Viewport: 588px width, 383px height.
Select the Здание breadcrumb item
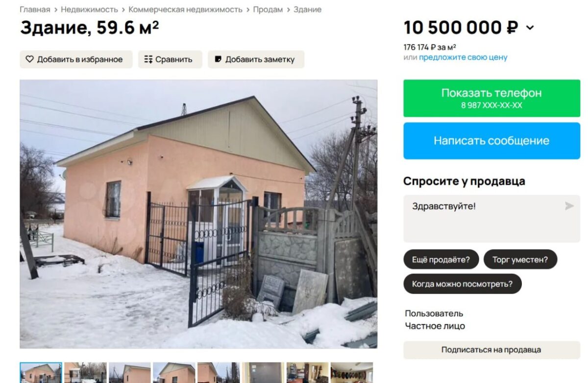[x=307, y=9]
